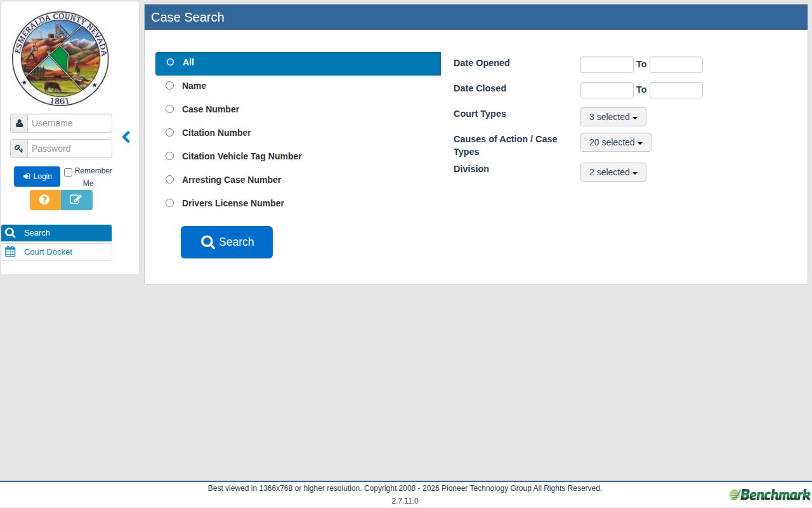Click the Date Opened start field
Image resolution: width=812 pixels, height=508 pixels.
point(607,65)
